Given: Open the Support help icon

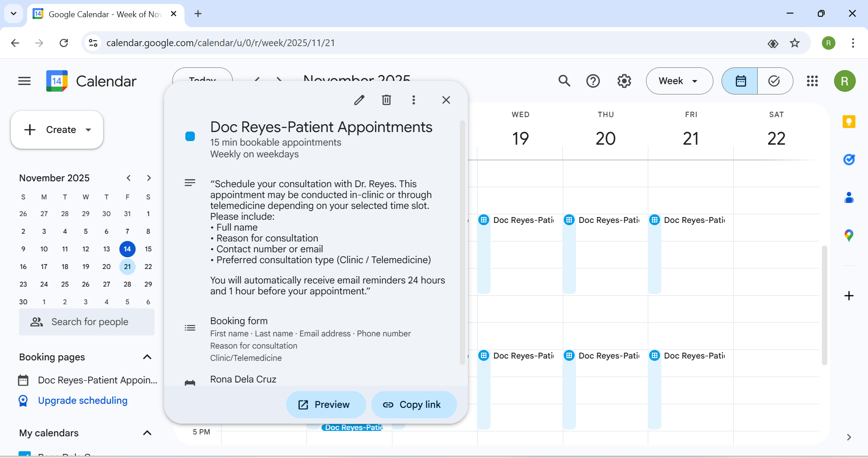Looking at the screenshot, I should click(x=593, y=81).
